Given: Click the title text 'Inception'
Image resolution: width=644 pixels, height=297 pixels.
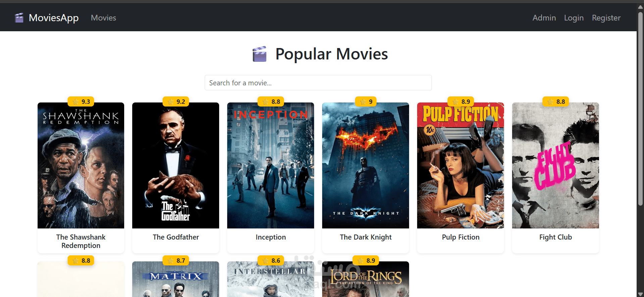Looking at the screenshot, I should click(x=271, y=237).
